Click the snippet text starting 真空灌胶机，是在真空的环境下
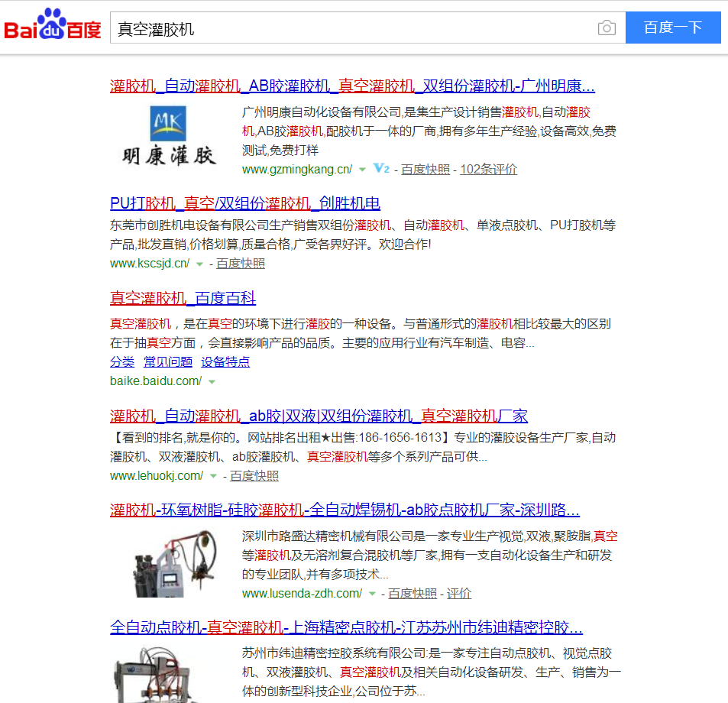 361,333
